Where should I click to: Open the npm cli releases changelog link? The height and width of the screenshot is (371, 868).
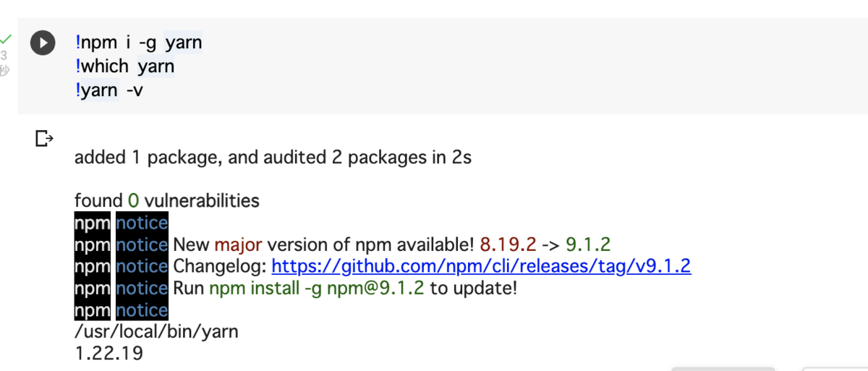[x=481, y=266]
